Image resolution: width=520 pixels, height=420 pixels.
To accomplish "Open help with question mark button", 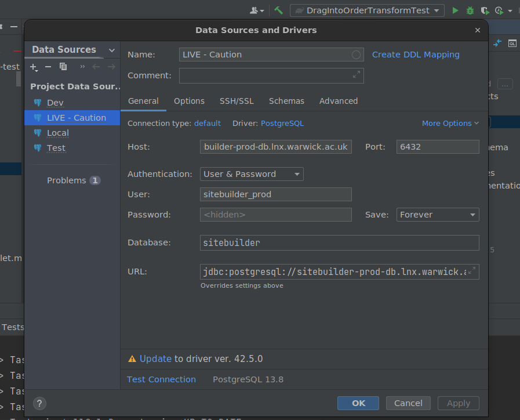I will click(39, 403).
